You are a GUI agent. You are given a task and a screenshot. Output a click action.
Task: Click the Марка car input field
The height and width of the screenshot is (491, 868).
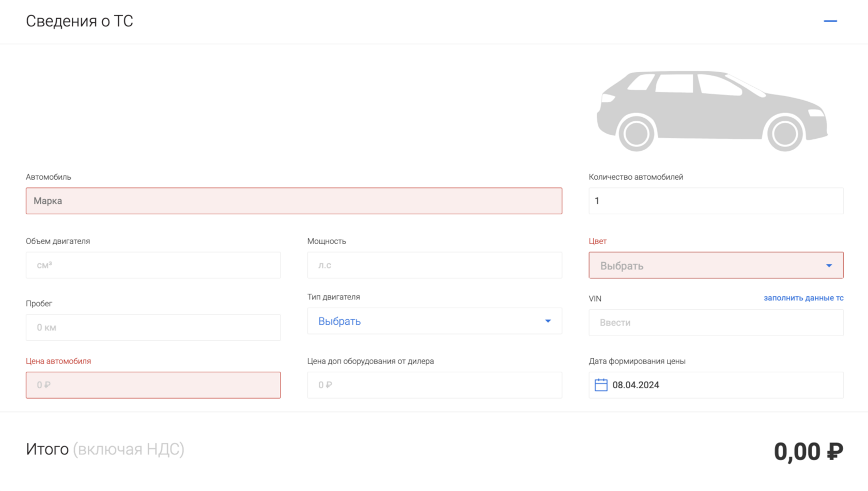(x=293, y=201)
